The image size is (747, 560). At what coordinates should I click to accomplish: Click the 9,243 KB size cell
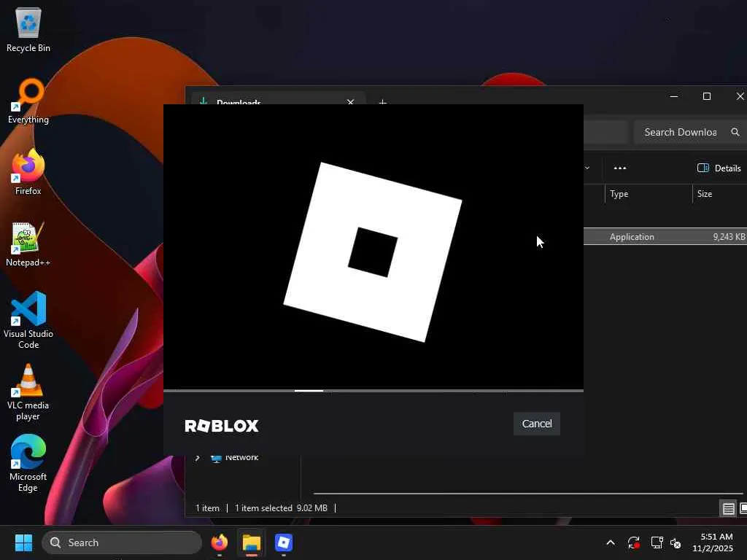729,237
